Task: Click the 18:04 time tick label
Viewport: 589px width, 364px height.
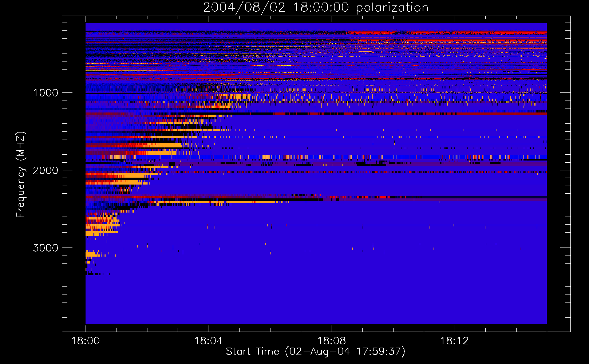Action: pos(209,341)
